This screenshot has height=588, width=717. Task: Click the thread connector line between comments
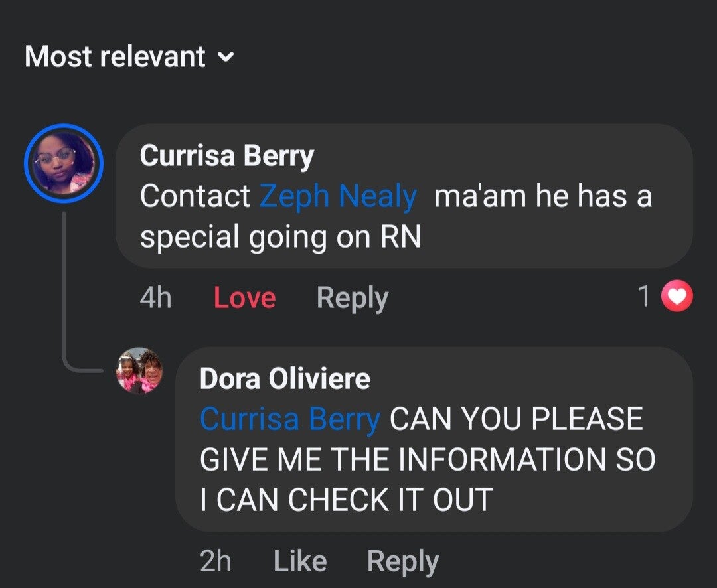pos(64,292)
